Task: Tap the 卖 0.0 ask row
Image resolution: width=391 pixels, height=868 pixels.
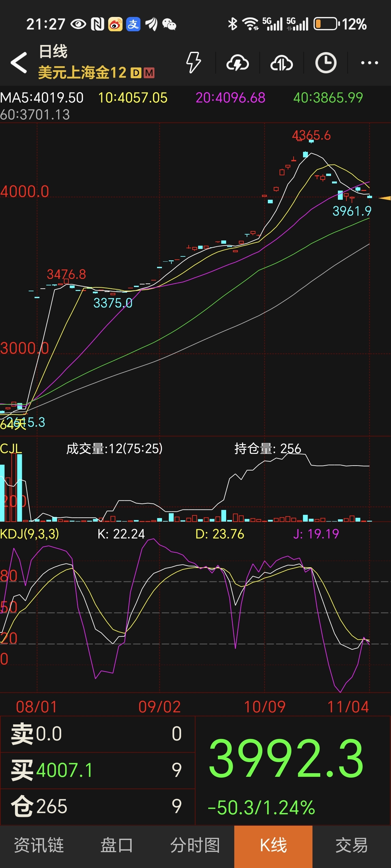Action: (97, 734)
